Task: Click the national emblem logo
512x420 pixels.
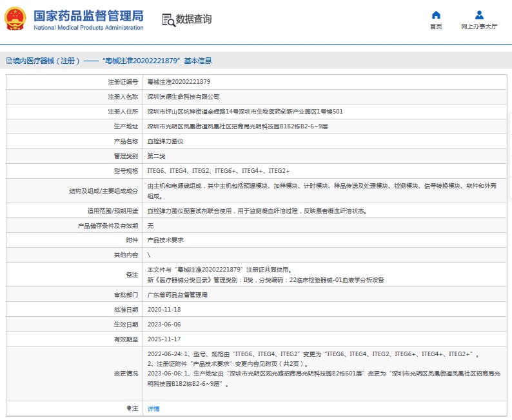Action: coord(15,19)
